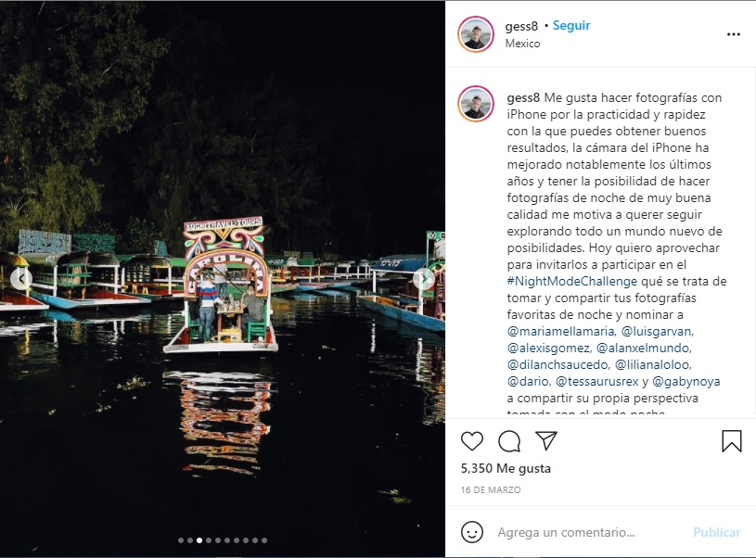Open the Mexico location link
The height and width of the screenshot is (558, 756).
pyautogui.click(x=522, y=44)
